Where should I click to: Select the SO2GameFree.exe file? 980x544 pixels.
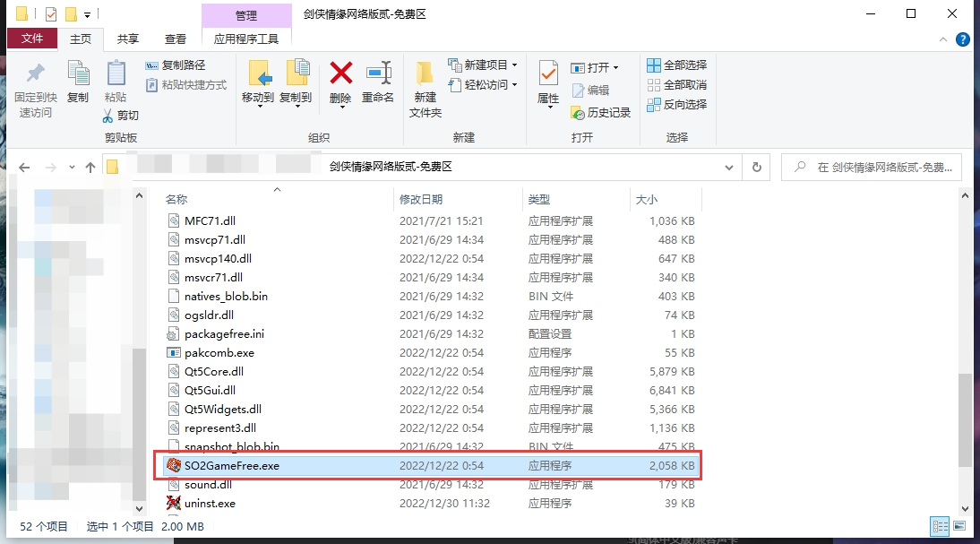429,466
